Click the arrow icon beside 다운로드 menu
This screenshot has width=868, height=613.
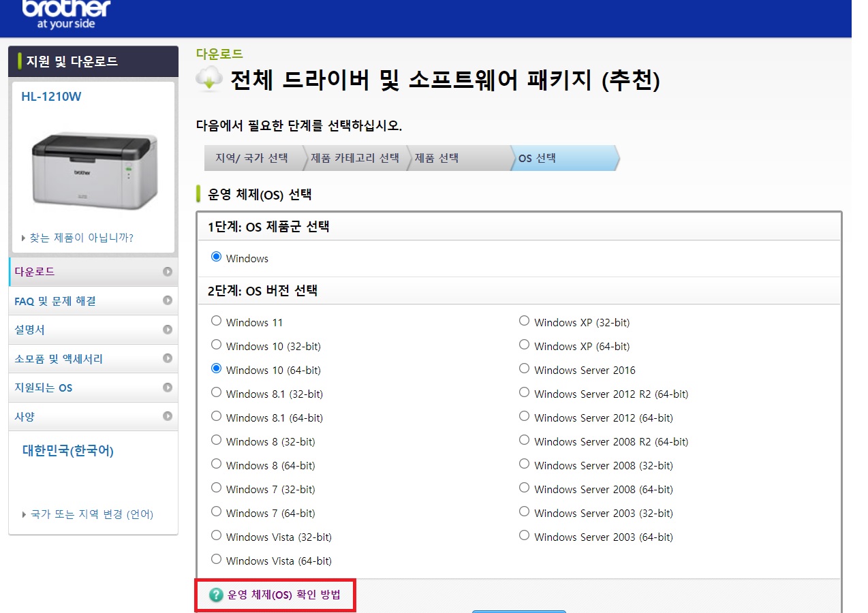[168, 272]
